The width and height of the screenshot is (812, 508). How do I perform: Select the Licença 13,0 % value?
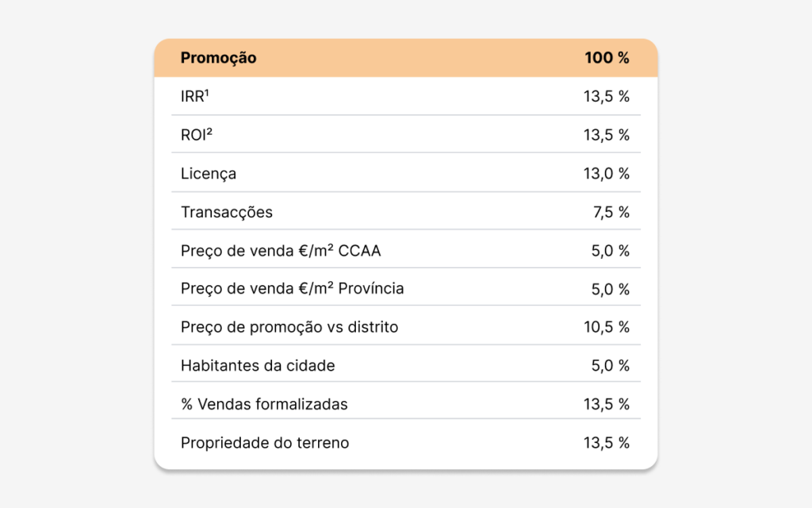(x=607, y=174)
